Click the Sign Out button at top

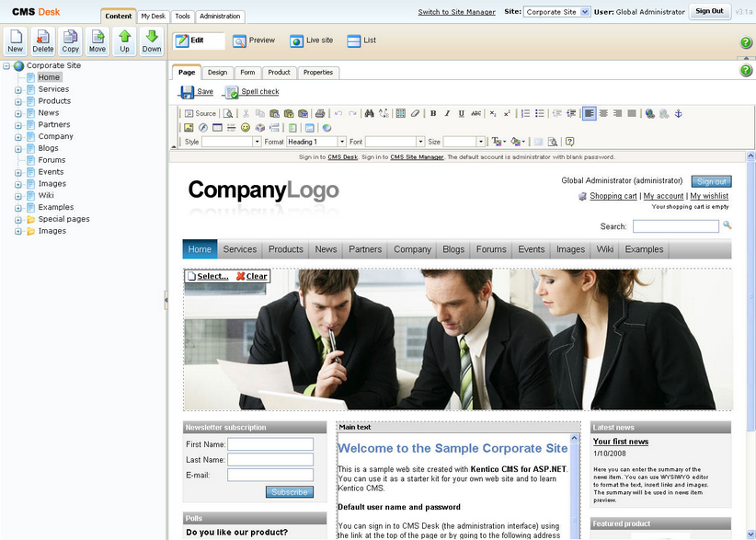[710, 11]
